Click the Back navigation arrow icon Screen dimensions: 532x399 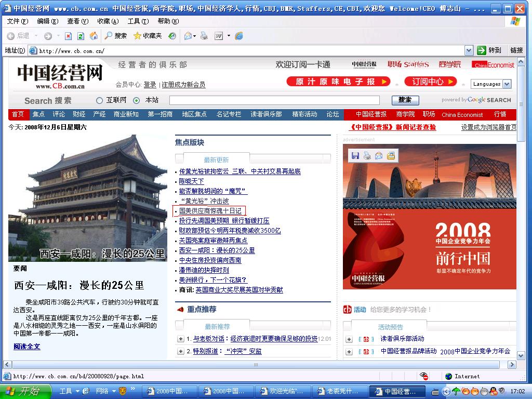(x=11, y=36)
